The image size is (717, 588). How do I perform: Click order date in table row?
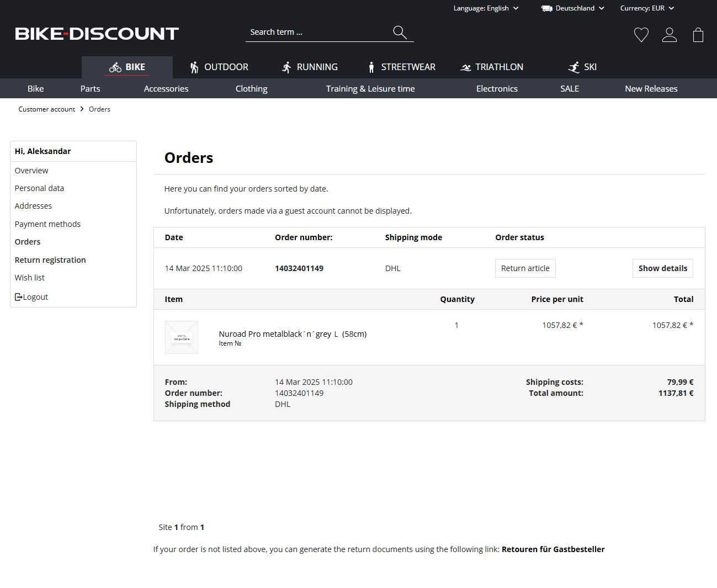tap(203, 268)
